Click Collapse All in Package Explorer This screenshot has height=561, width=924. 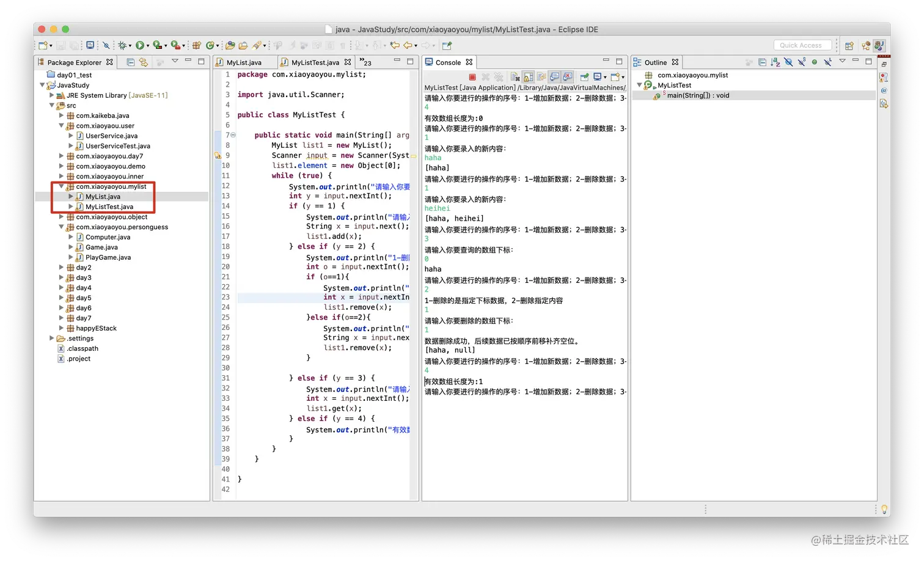click(130, 62)
